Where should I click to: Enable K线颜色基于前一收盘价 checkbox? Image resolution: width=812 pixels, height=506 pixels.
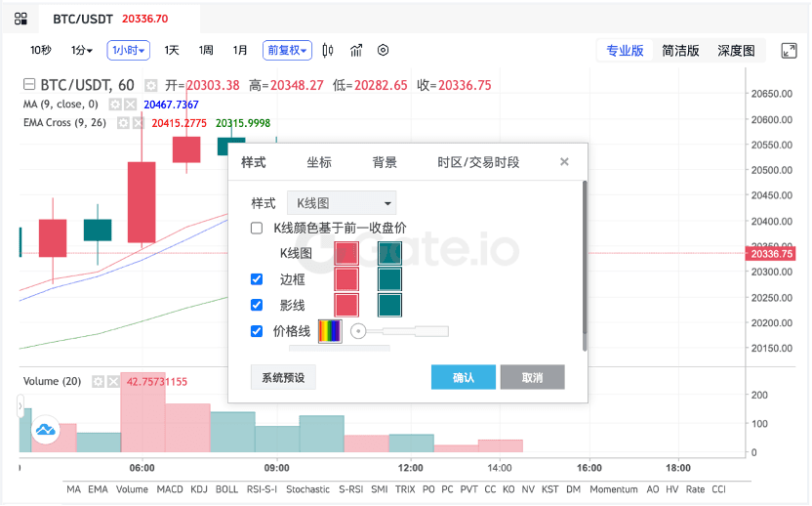257,229
